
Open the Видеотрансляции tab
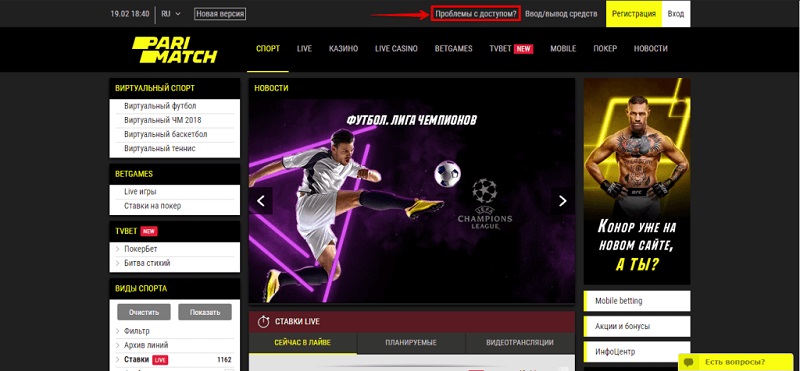(520, 342)
